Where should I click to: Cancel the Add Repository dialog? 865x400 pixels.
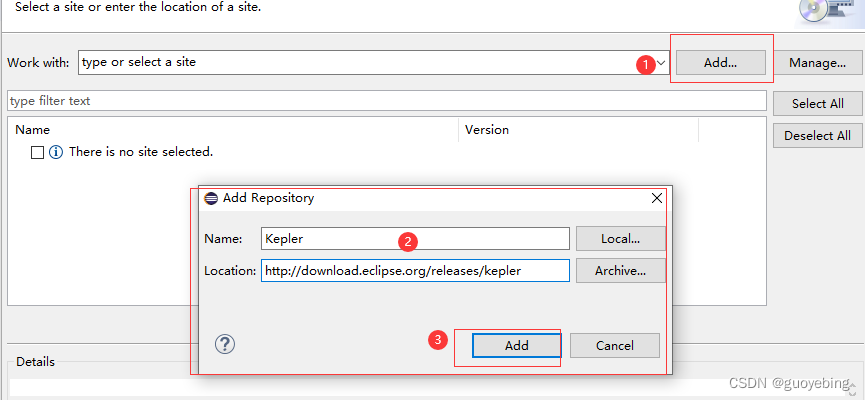click(615, 346)
